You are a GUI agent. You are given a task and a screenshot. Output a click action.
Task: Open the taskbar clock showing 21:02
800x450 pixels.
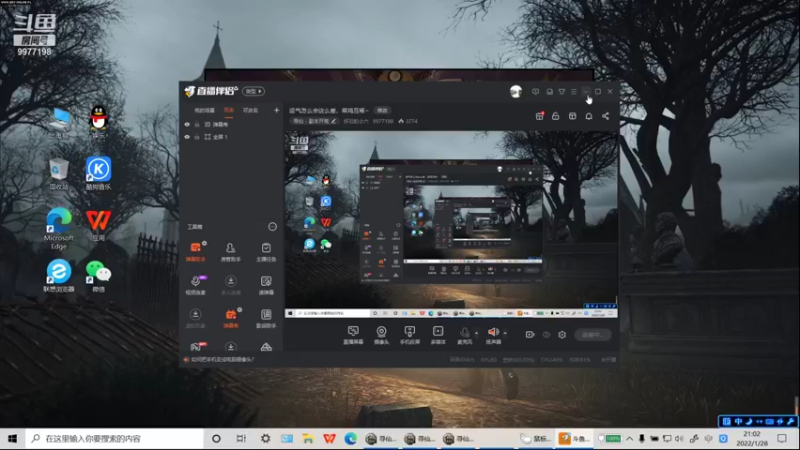(x=753, y=439)
